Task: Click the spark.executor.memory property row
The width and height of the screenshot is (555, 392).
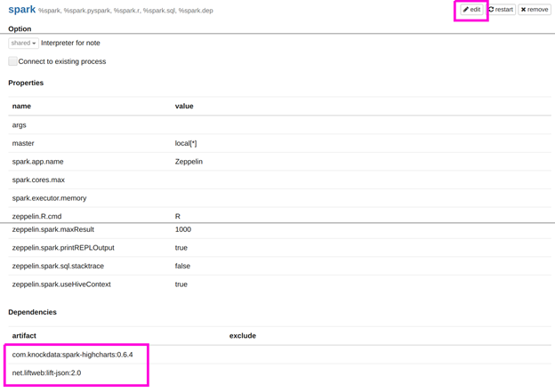Action: click(49, 198)
